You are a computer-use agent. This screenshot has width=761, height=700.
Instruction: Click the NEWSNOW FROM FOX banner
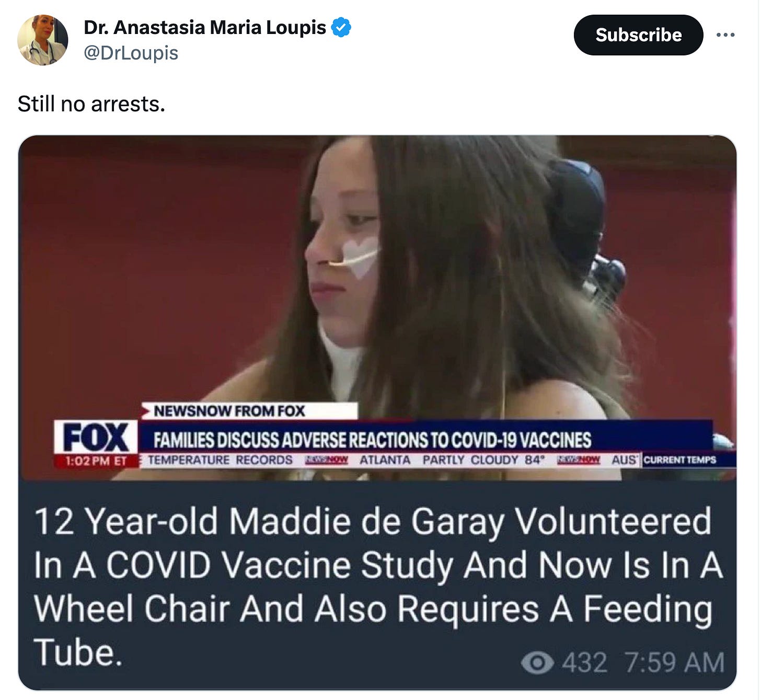[250, 411]
